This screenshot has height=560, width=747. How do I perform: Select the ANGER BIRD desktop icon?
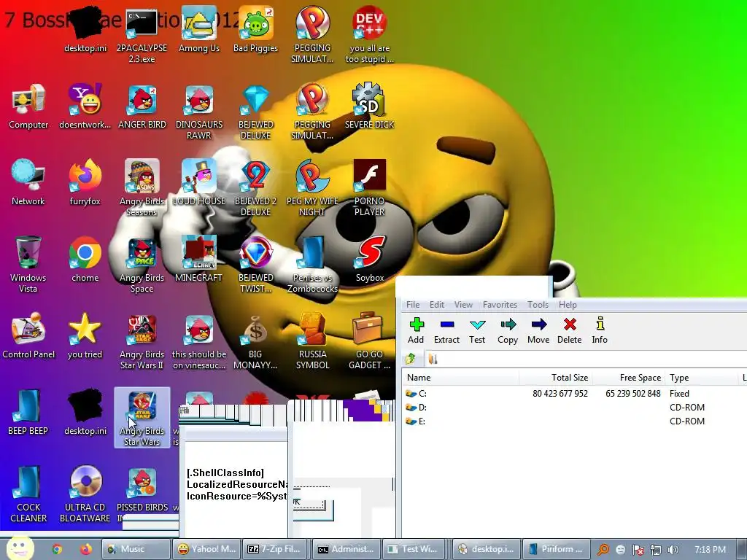pos(142,107)
